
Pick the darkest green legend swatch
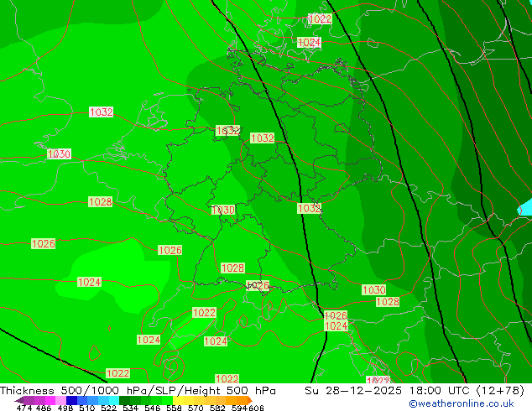click(124, 400)
